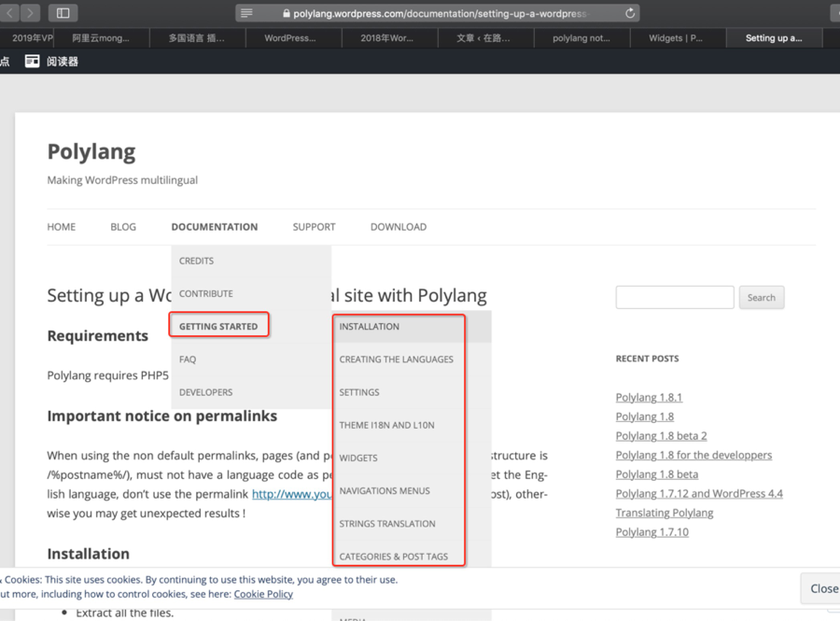Open the Polylang 1.8 beta 2 link
The height and width of the screenshot is (621, 840).
[661, 436]
